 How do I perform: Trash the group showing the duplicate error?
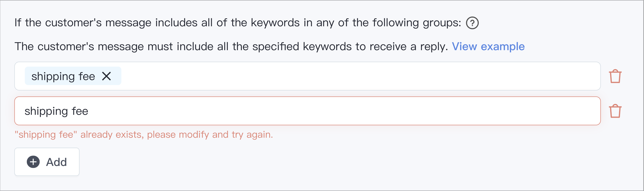pyautogui.click(x=615, y=111)
